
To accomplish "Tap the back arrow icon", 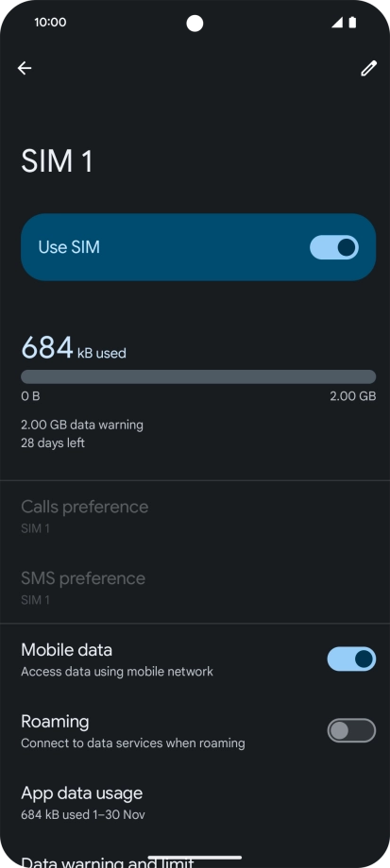I will (x=25, y=68).
